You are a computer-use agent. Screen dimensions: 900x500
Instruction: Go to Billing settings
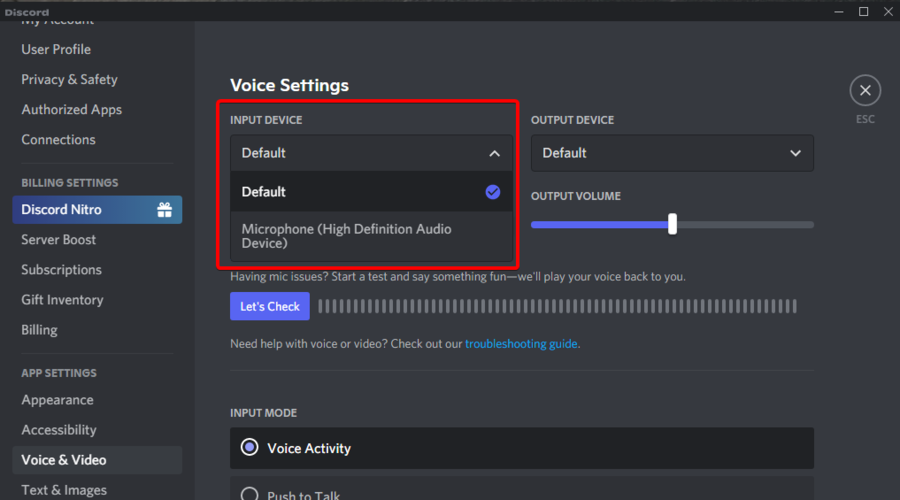click(39, 330)
